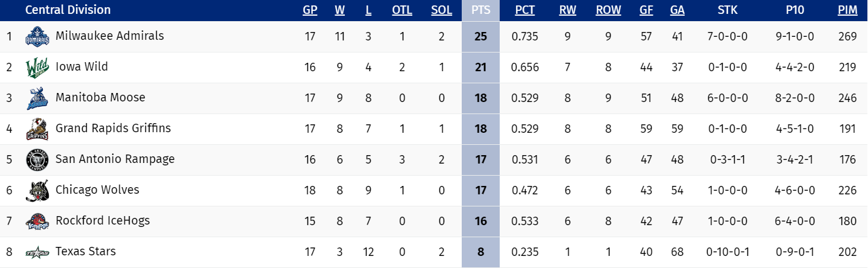Sort table by W column header
The width and height of the screenshot is (868, 268).
click(339, 10)
